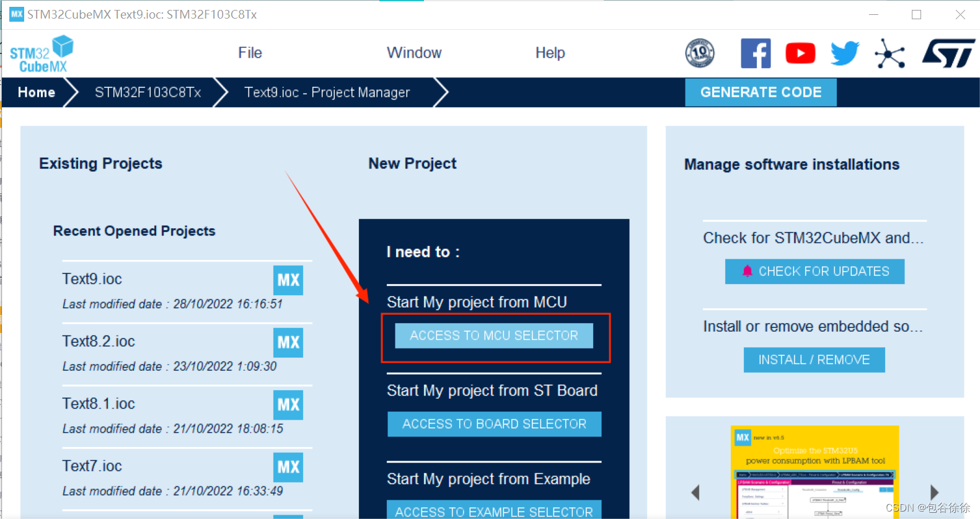Click date 21/10/2022 18:08:15
The image size is (980, 519).
[x=227, y=428]
